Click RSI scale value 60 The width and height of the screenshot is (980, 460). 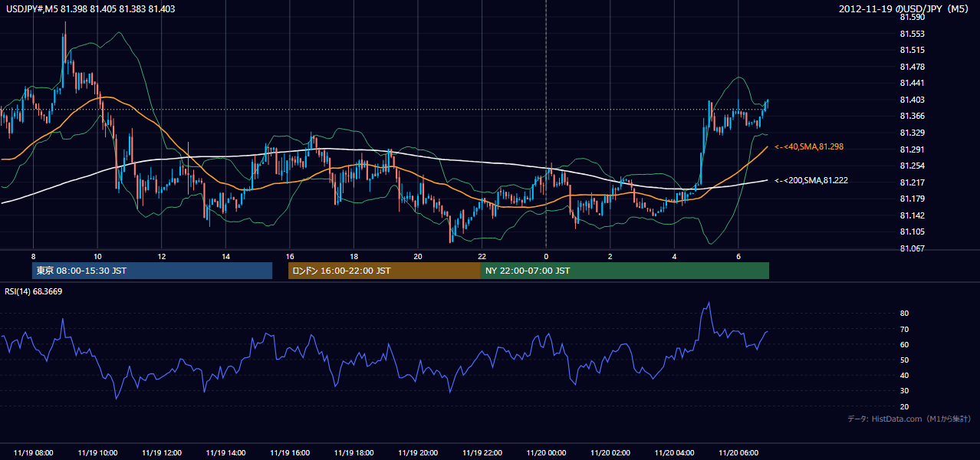(904, 344)
